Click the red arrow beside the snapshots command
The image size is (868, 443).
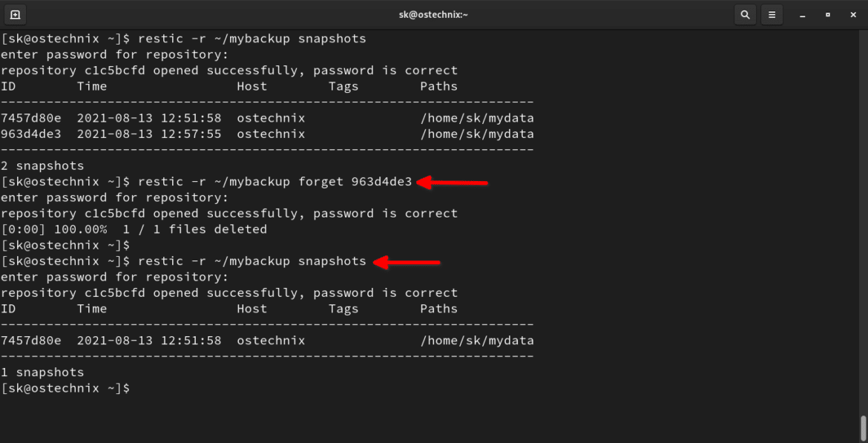point(407,261)
